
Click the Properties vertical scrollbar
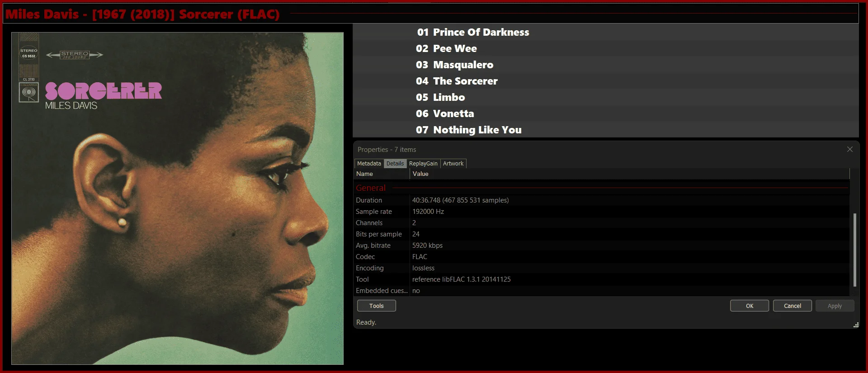(854, 250)
